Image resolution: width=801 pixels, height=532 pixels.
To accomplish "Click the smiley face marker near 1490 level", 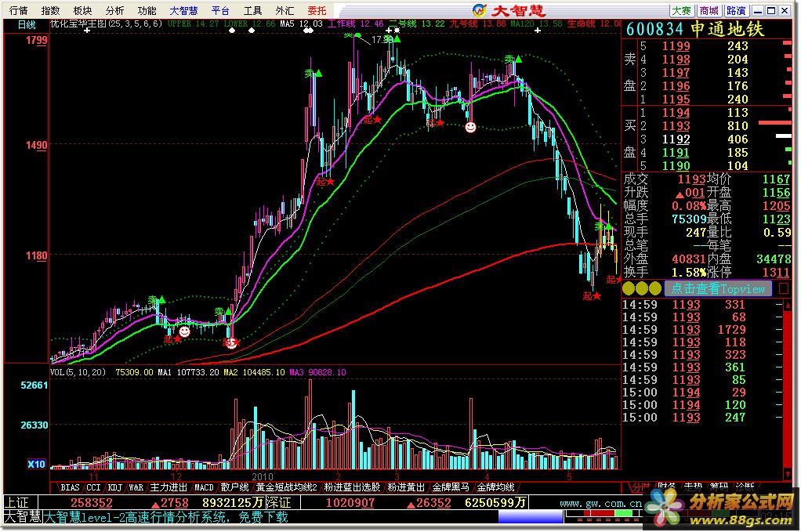I will (x=470, y=127).
